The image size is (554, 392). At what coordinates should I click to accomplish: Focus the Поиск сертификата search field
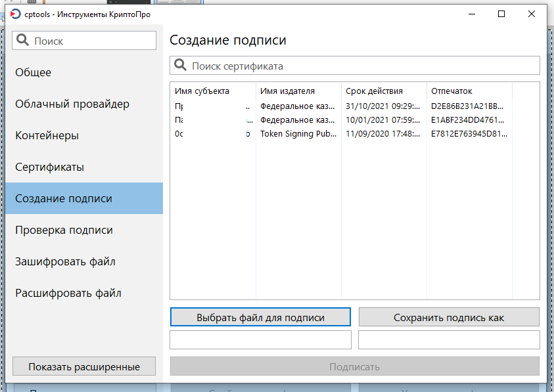(361, 66)
